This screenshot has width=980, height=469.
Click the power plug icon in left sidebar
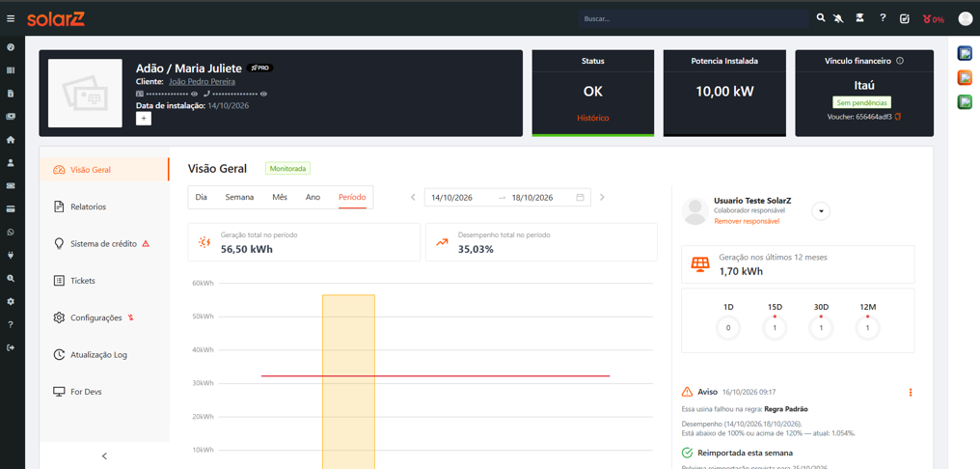click(x=10, y=255)
